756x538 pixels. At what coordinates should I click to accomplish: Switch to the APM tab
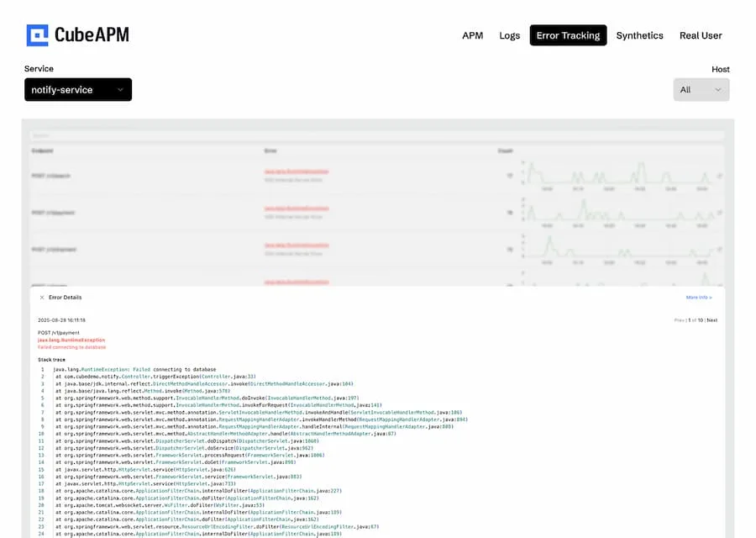point(473,35)
